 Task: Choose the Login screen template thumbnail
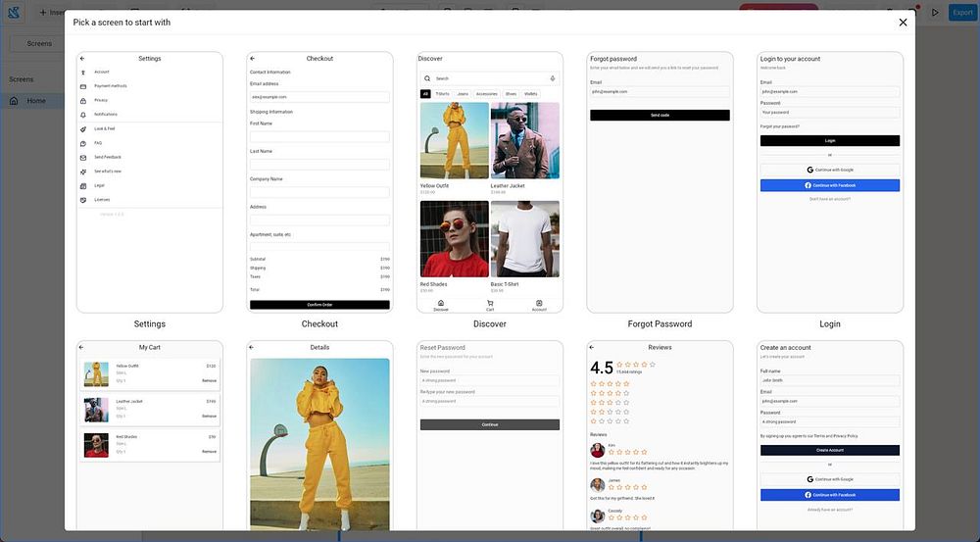click(829, 182)
